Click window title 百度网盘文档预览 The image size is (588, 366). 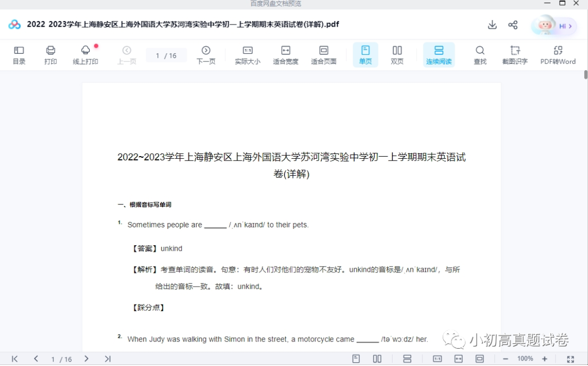pos(275,4)
